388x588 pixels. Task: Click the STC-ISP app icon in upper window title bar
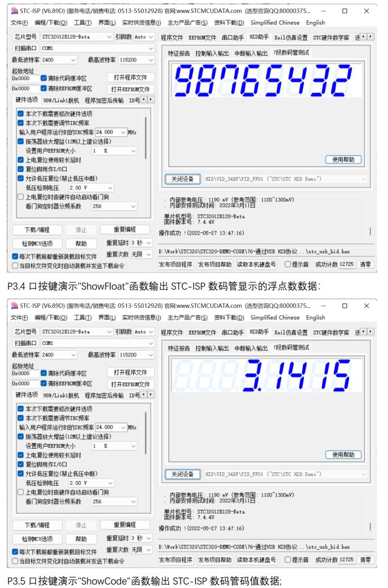click(14, 11)
